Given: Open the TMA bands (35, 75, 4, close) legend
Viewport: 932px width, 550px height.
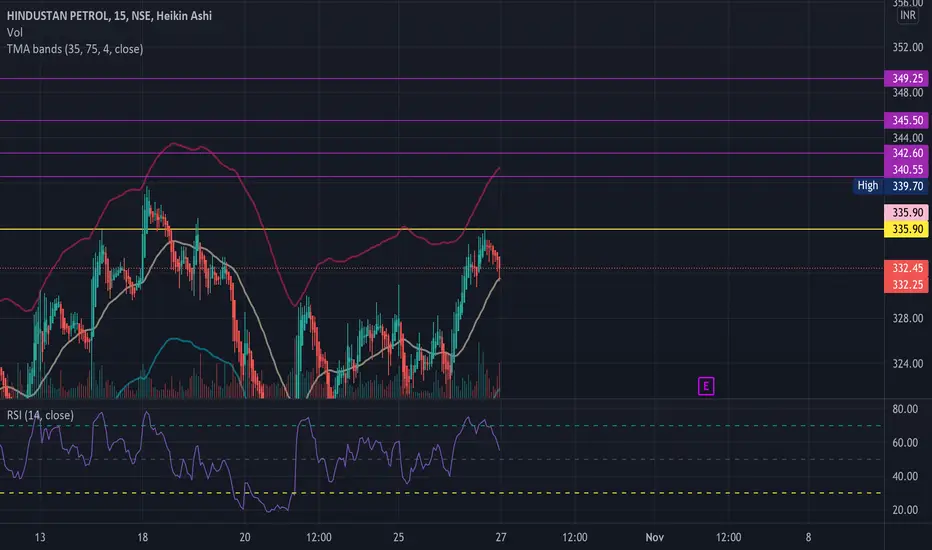Looking at the screenshot, I should click(75, 49).
